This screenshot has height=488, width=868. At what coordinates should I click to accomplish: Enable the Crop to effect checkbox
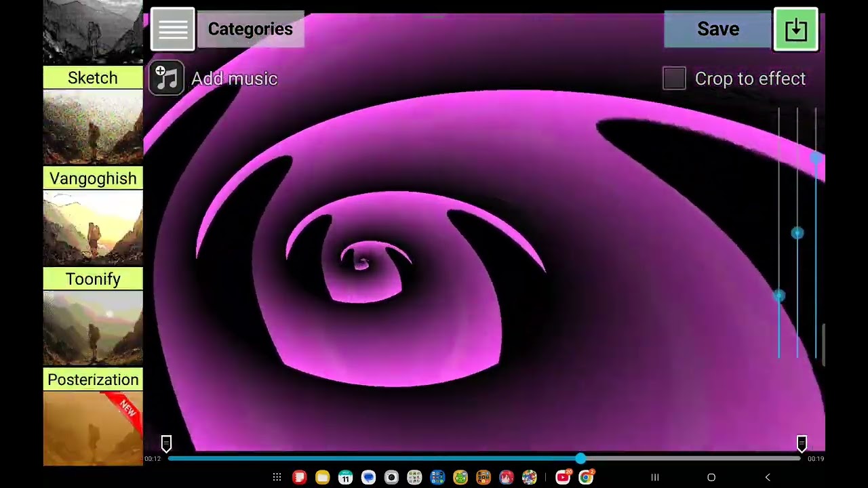point(674,79)
